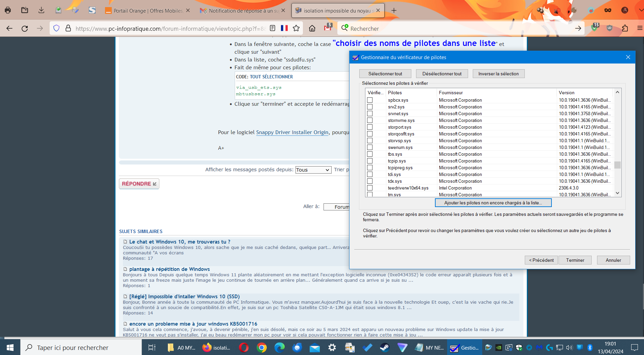644x355 pixels.
Task: Open Opera from the taskbar
Action: [x=243, y=347]
